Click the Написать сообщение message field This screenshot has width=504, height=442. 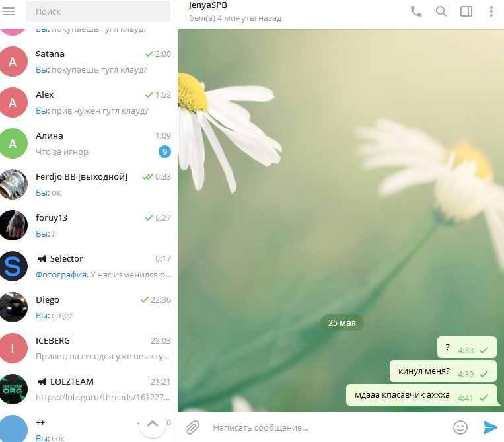click(328, 428)
